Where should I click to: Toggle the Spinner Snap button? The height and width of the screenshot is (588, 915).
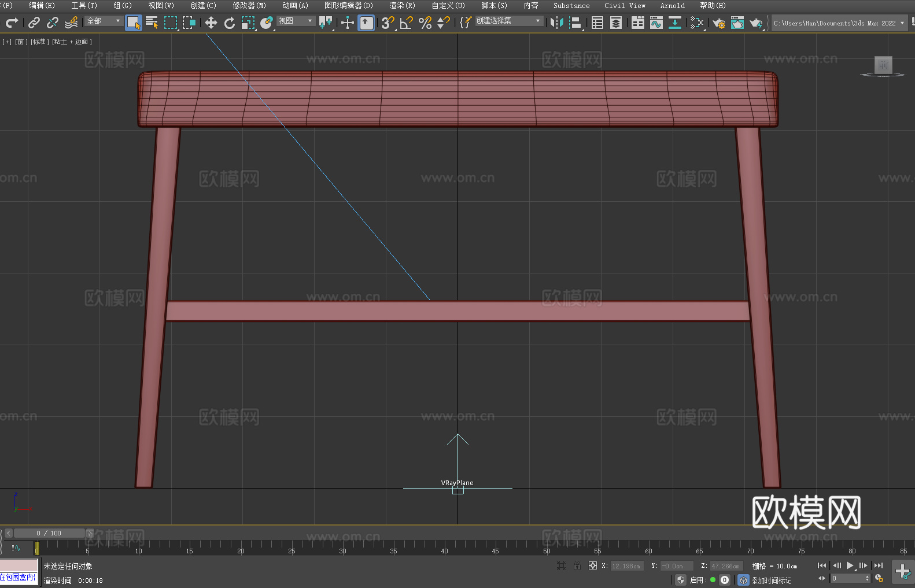coord(444,23)
